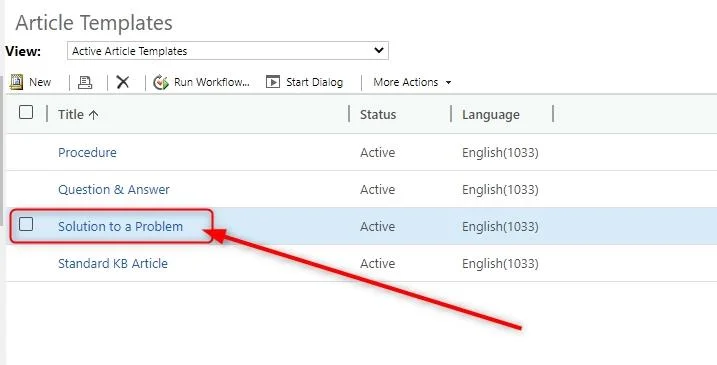717x365 pixels.
Task: Open the Active Article Templates view dropdown
Action: pyautogui.click(x=228, y=51)
